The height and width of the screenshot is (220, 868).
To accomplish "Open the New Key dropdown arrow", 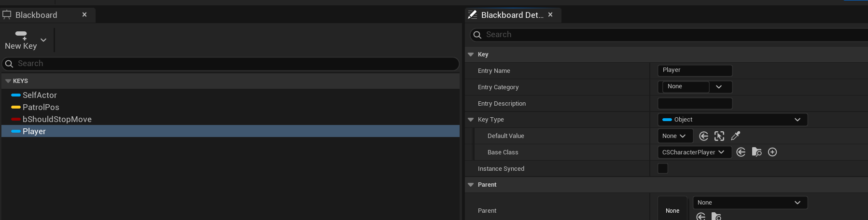I will pyautogui.click(x=43, y=40).
